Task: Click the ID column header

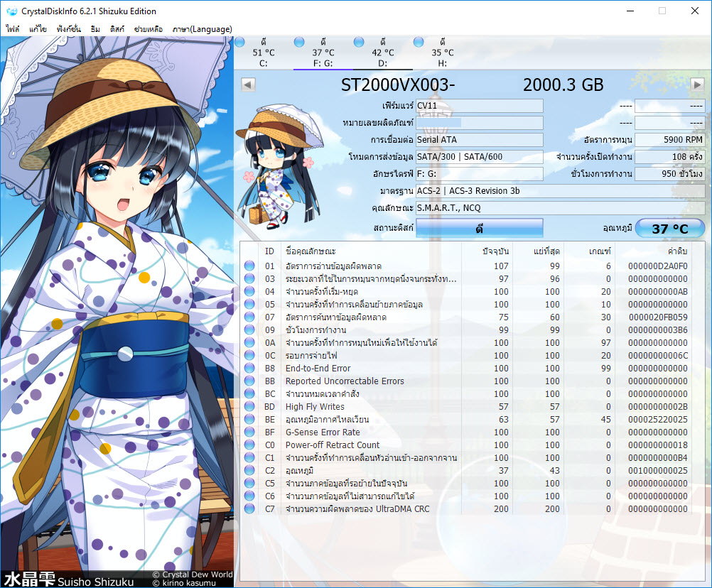Action: click(269, 251)
